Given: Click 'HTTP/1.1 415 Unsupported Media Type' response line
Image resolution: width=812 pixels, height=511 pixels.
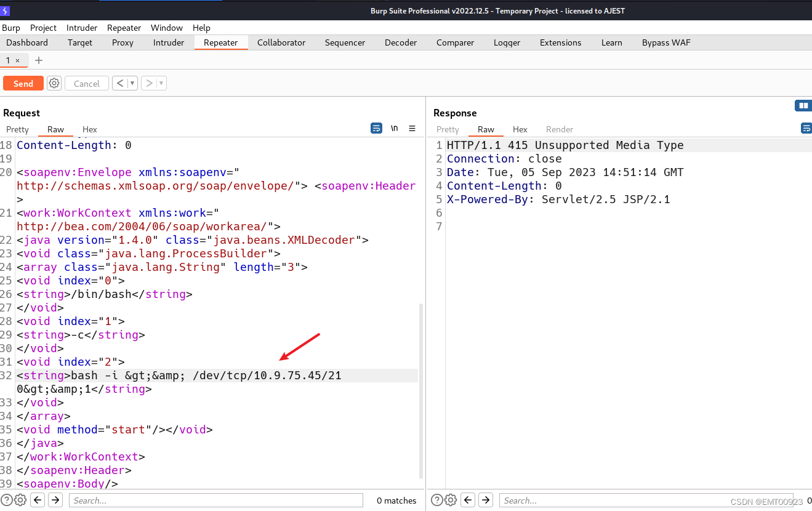Looking at the screenshot, I should (x=565, y=145).
